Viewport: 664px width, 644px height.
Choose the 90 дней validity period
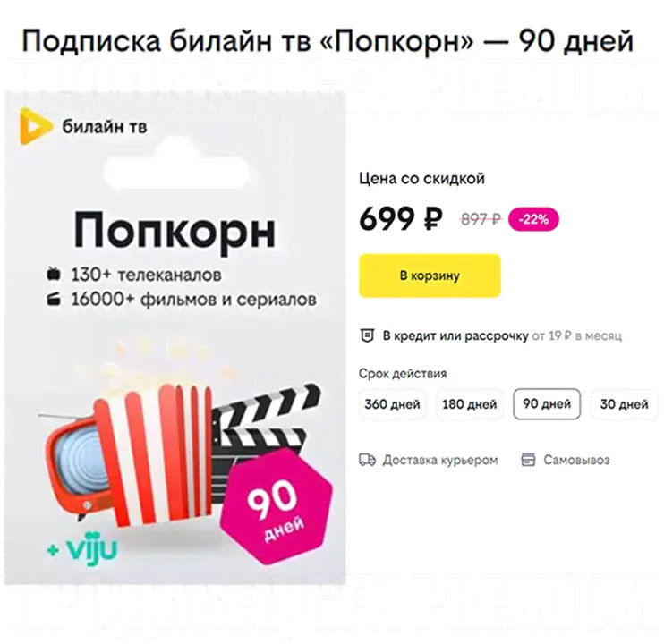[x=547, y=404]
